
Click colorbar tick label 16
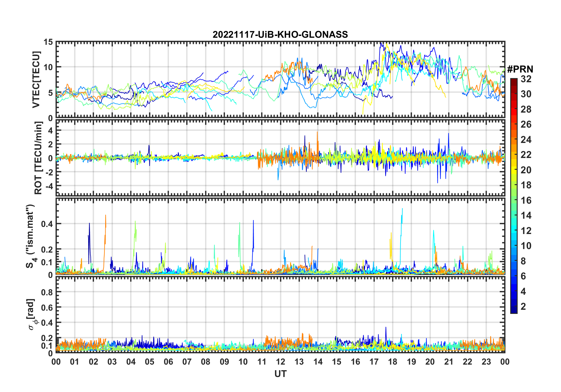click(526, 200)
